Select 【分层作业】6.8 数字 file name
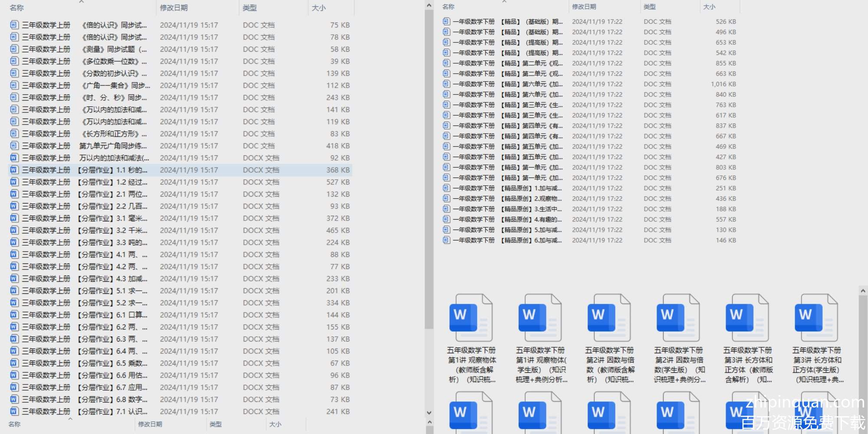868x434 pixels. tap(113, 399)
